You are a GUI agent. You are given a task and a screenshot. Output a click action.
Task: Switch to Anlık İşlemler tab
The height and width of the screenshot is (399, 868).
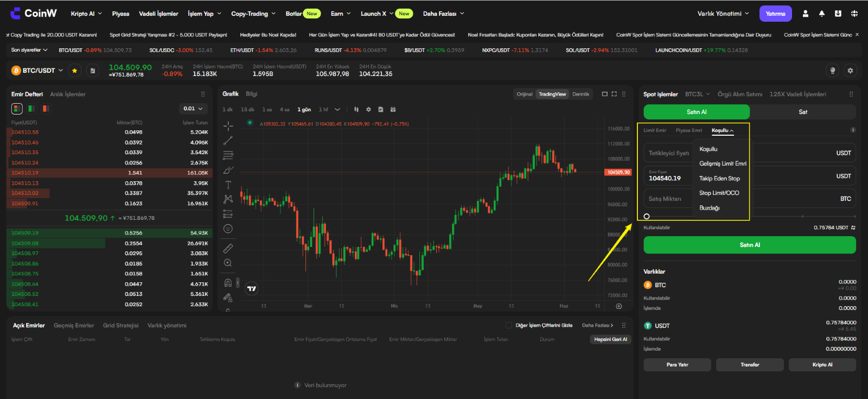(x=68, y=94)
